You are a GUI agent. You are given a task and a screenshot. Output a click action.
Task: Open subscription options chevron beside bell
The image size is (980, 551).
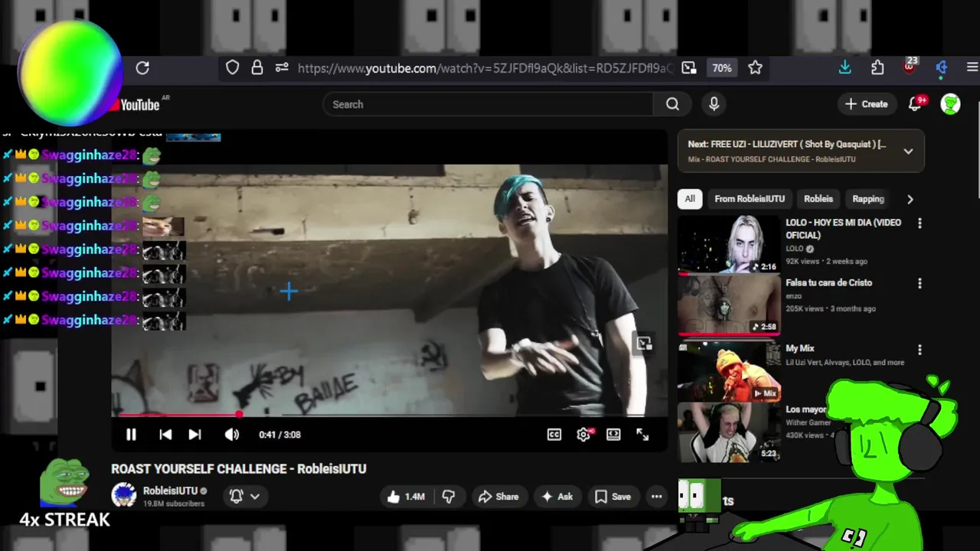click(255, 497)
